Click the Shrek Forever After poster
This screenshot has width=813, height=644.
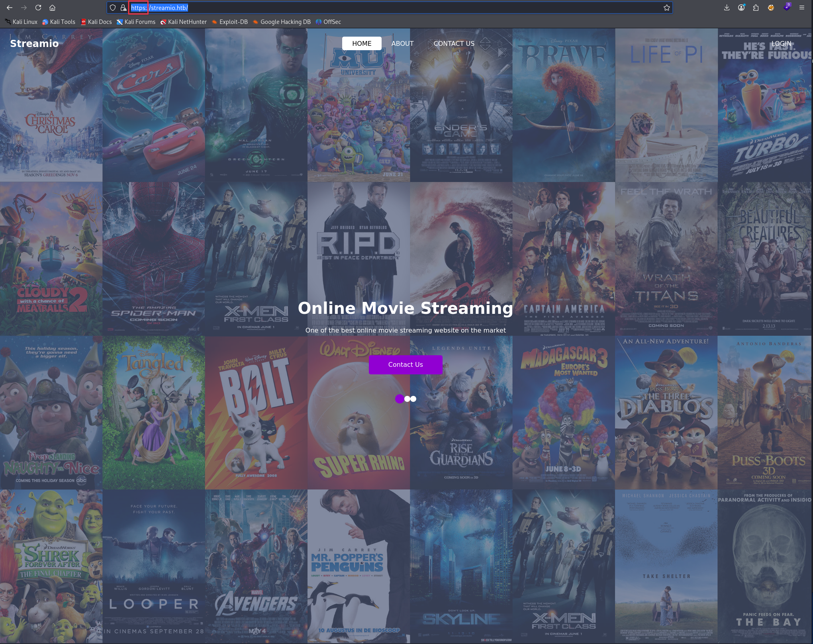[51, 566]
